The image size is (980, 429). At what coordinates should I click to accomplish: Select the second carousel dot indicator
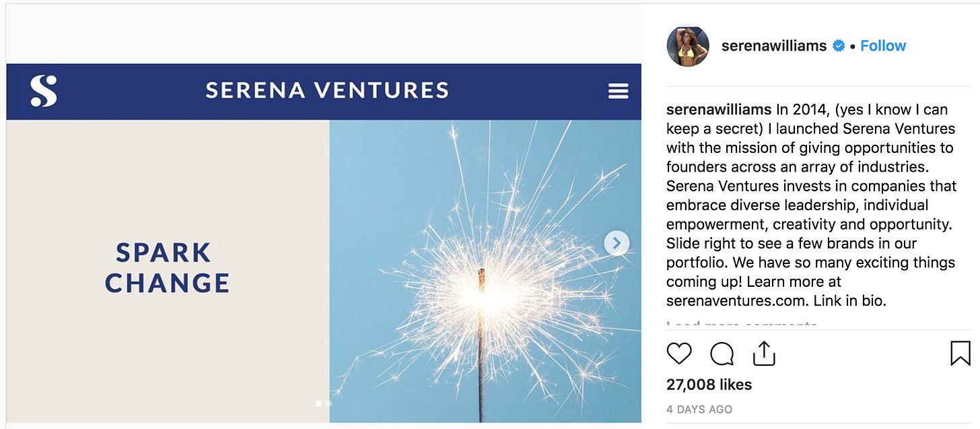[329, 403]
